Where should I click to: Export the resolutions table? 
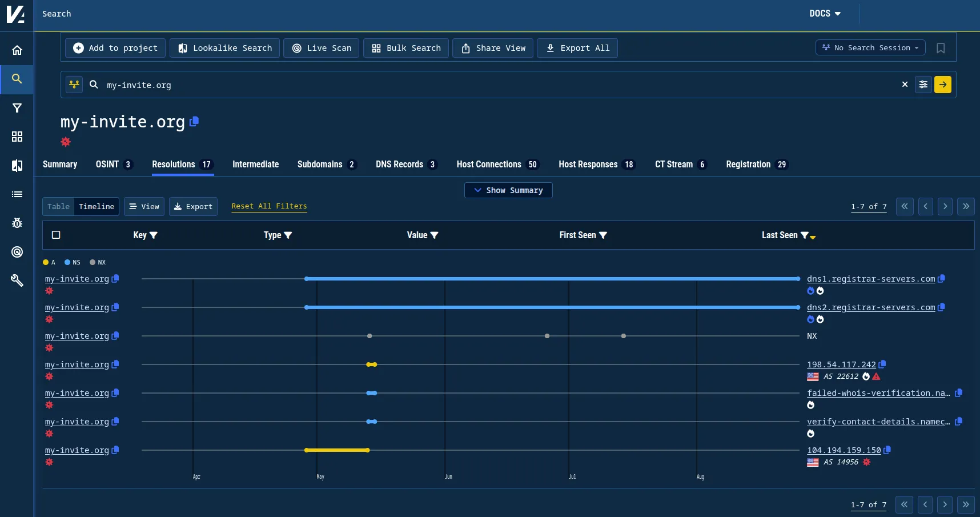click(x=193, y=206)
